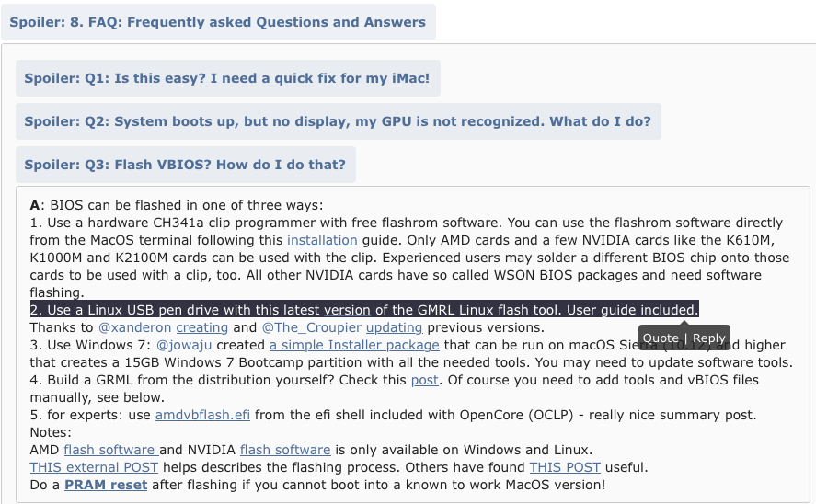The image size is (816, 504).
Task: Collapse spoiler Q3 Flash VBIOS
Action: [x=184, y=165]
